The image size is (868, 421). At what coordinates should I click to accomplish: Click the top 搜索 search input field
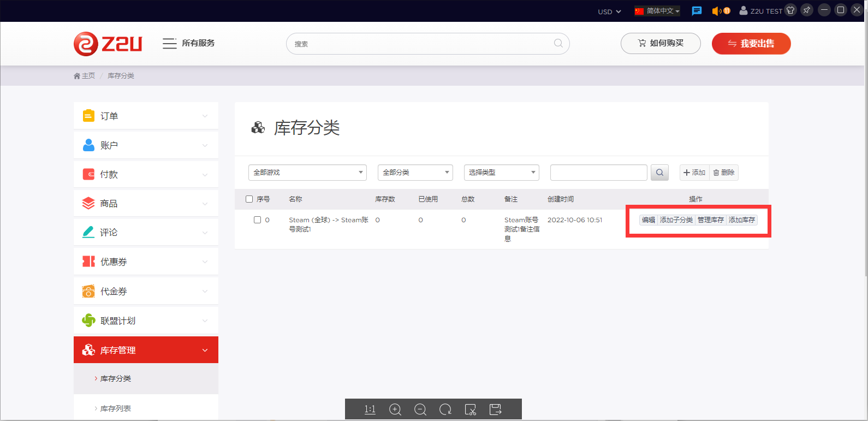coord(420,44)
